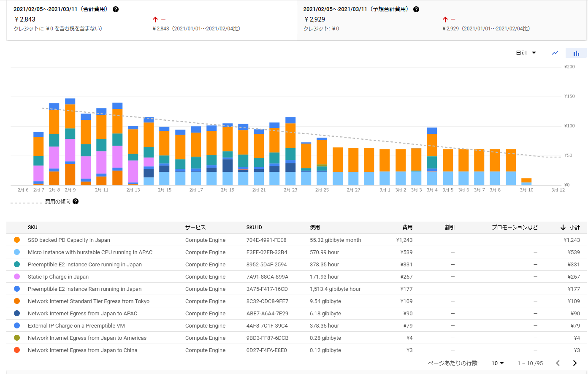
Task: Click color dot for Network Internet Standard Tier Egress
Action: 17,301
